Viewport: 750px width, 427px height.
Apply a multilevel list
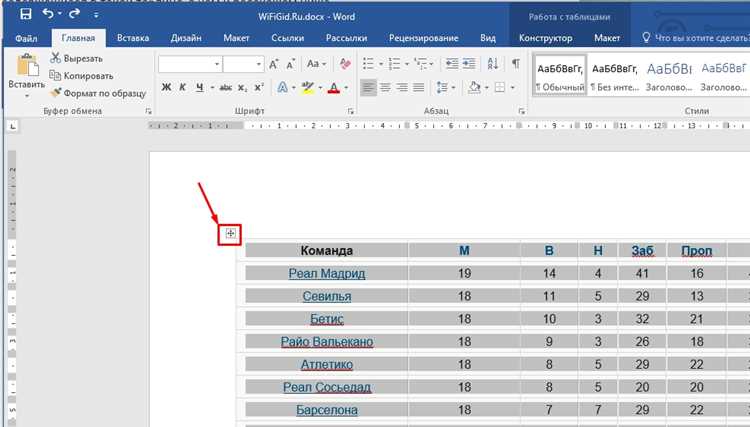420,64
